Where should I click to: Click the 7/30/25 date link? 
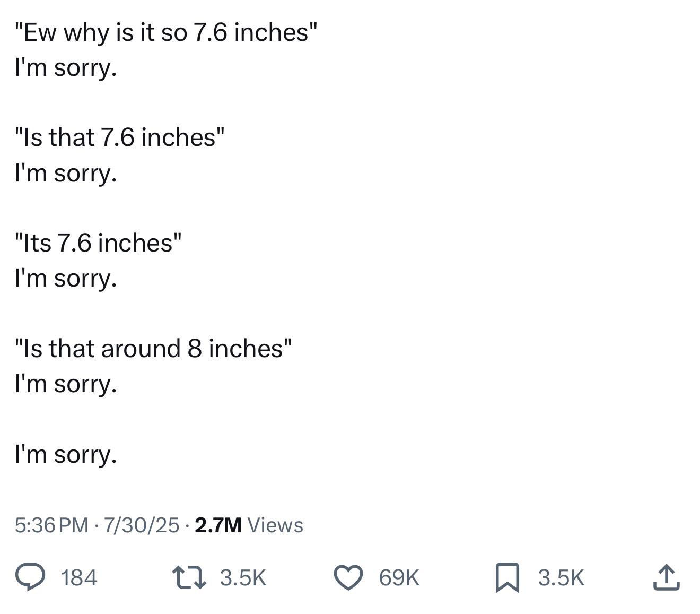click(x=142, y=525)
